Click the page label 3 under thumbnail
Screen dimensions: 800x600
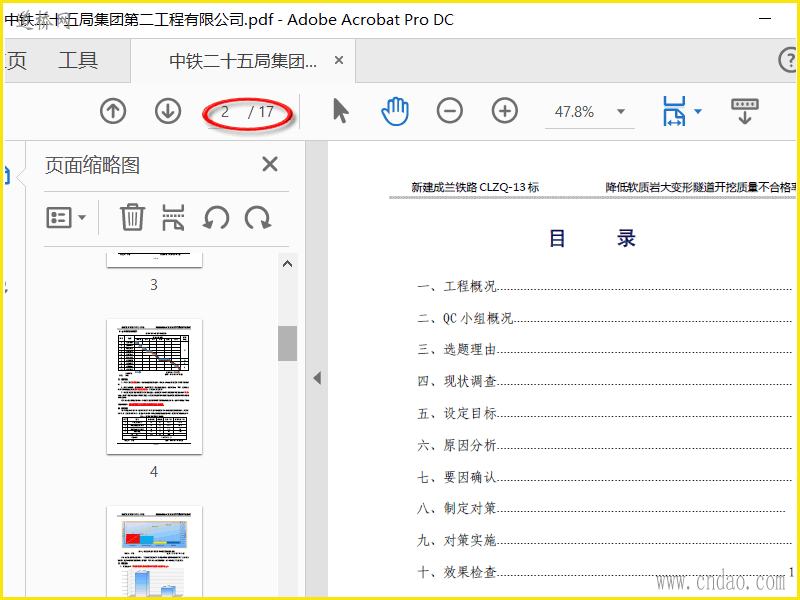tap(154, 285)
